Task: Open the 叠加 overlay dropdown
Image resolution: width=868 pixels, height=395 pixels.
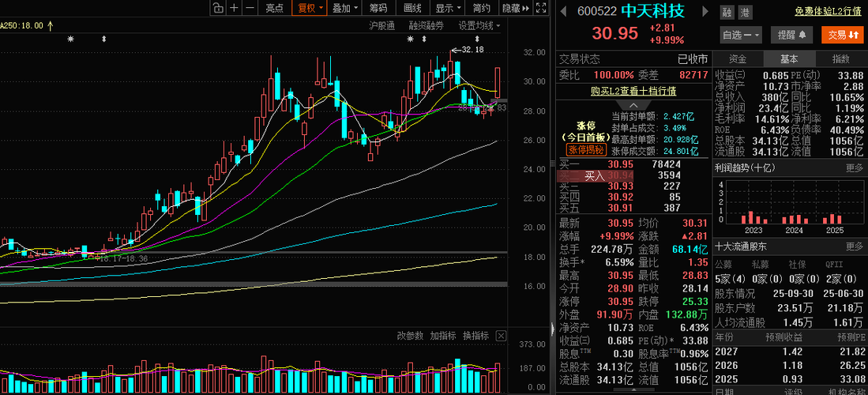Action: click(345, 8)
